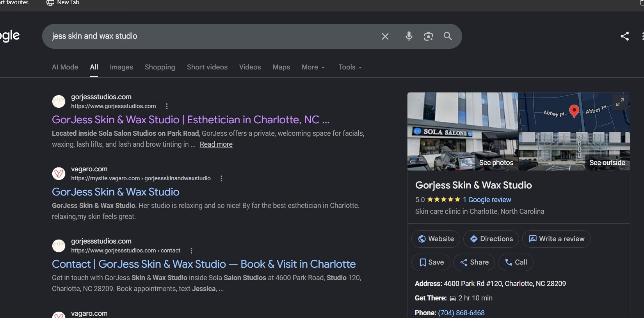Viewport: 644px width, 318px height.
Task: Open the GorJess Esthetician in Charlotte result
Action: point(191,120)
